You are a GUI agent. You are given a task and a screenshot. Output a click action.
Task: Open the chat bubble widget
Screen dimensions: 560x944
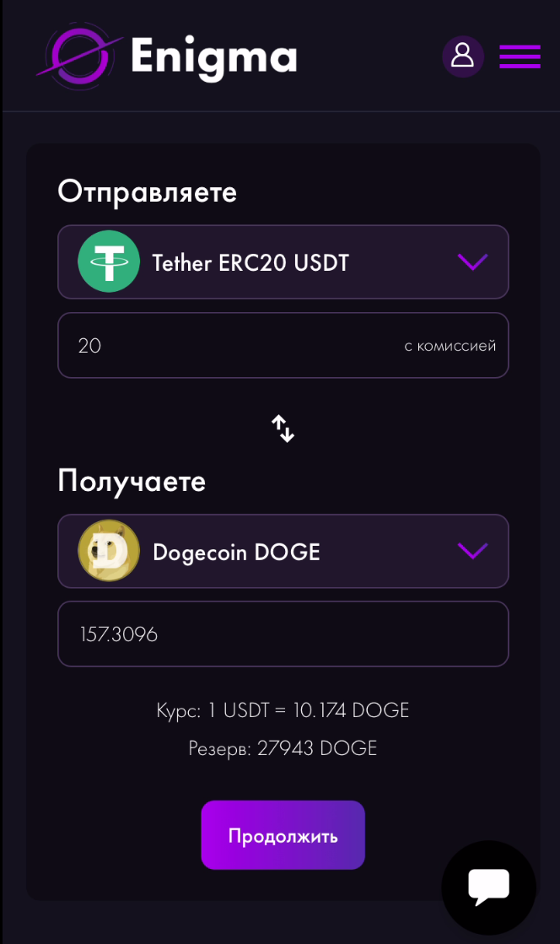pyautogui.click(x=488, y=887)
